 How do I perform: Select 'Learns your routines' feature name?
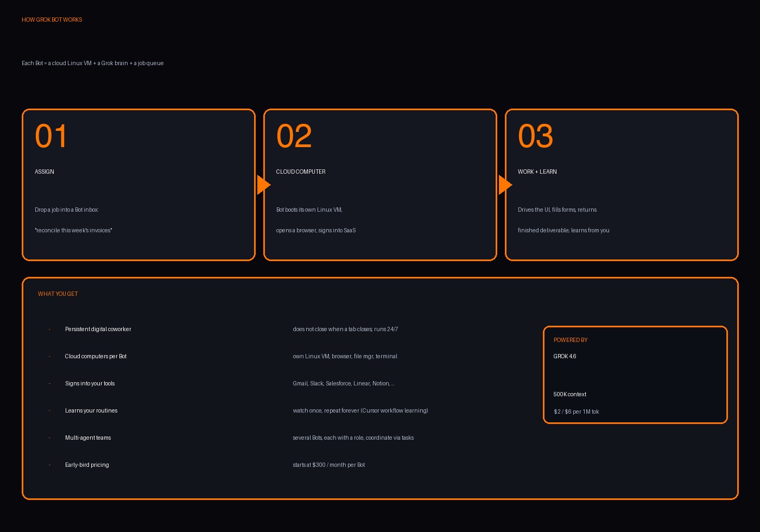click(91, 410)
